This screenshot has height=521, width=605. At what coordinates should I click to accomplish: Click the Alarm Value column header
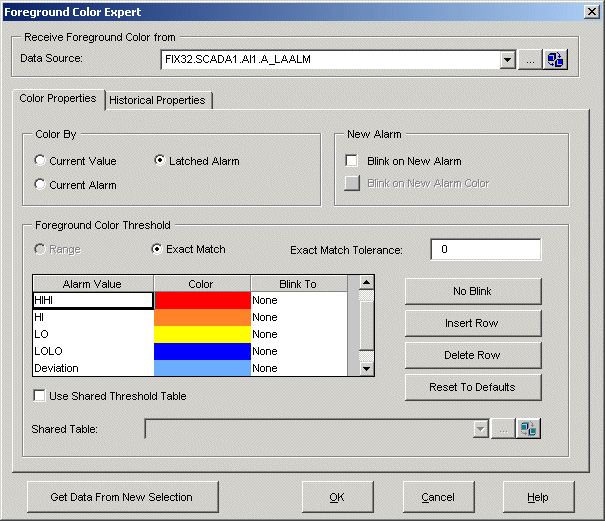(x=93, y=284)
